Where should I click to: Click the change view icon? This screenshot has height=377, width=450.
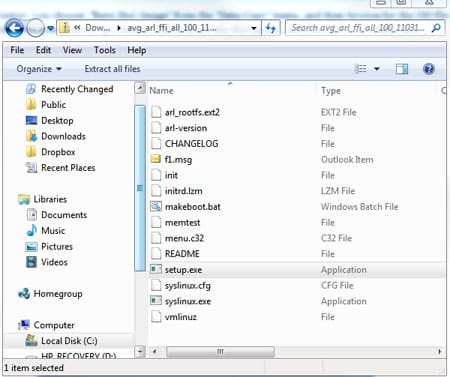point(361,69)
